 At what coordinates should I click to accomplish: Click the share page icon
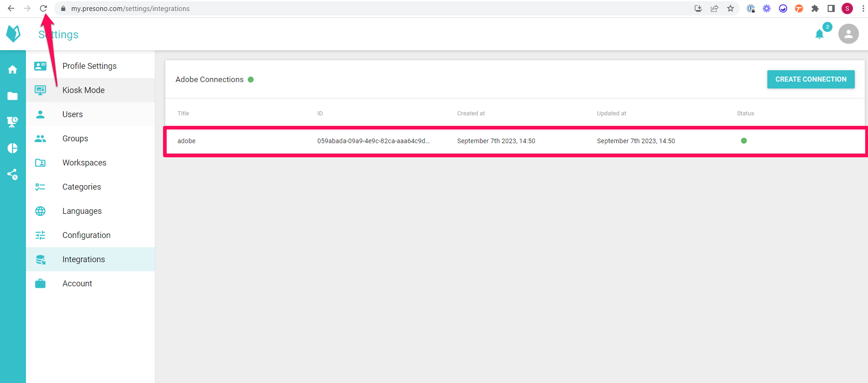coord(714,8)
